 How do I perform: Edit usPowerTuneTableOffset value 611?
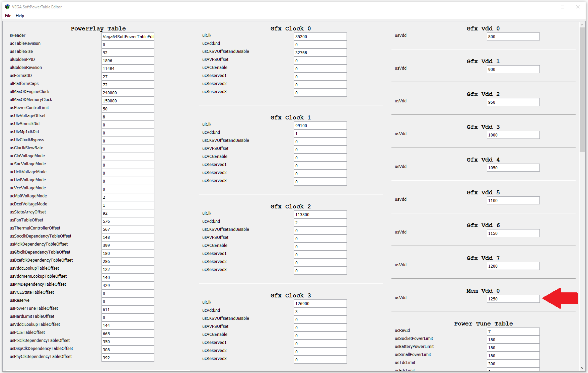tap(128, 309)
